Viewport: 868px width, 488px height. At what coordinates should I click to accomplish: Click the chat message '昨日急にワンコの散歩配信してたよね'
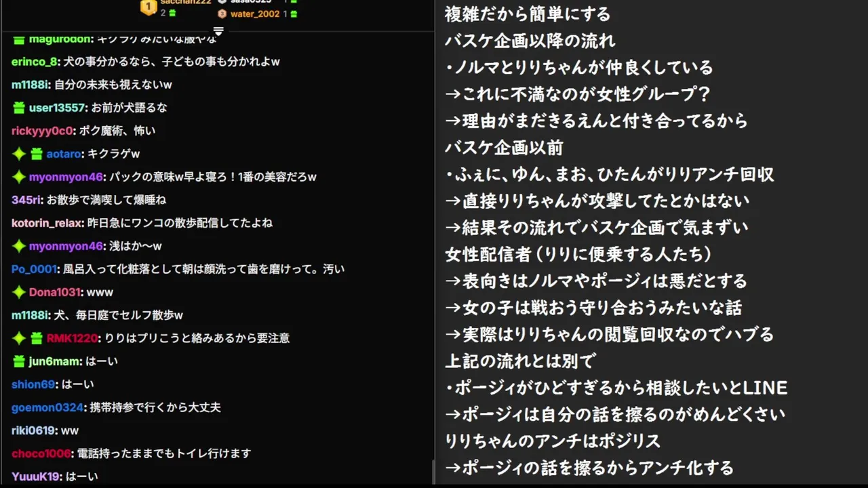click(x=180, y=223)
